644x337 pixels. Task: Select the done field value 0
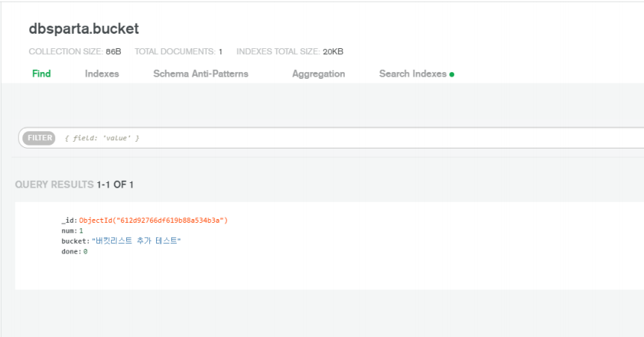[85, 251]
